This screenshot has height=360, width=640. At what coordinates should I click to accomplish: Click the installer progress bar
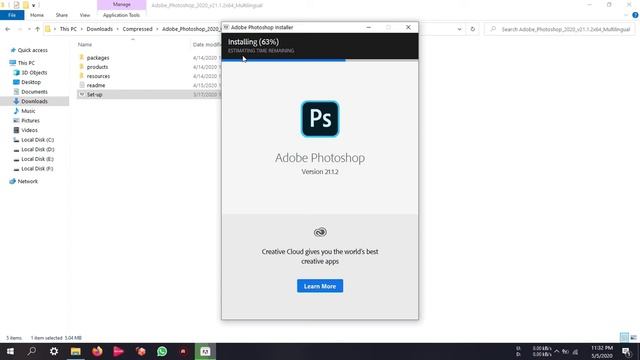(x=320, y=60)
